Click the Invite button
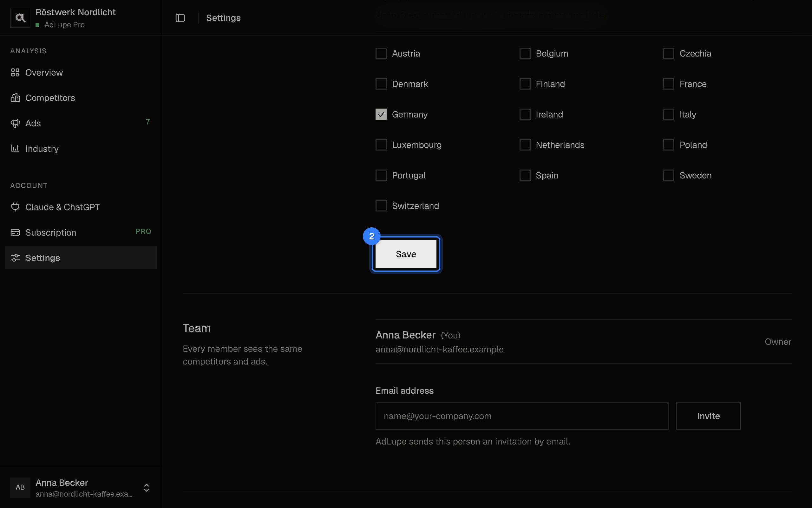812x508 pixels. click(x=708, y=416)
